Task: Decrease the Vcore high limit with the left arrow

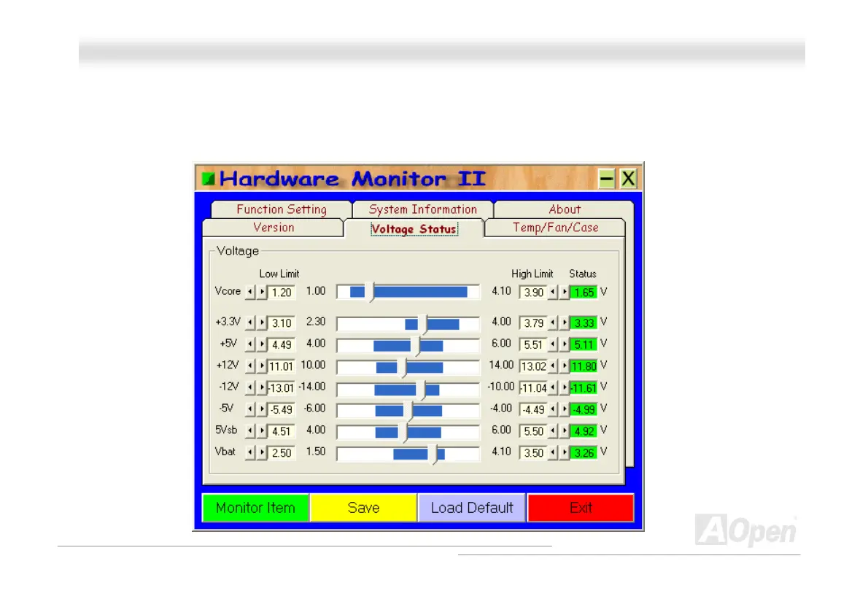Action: point(552,292)
